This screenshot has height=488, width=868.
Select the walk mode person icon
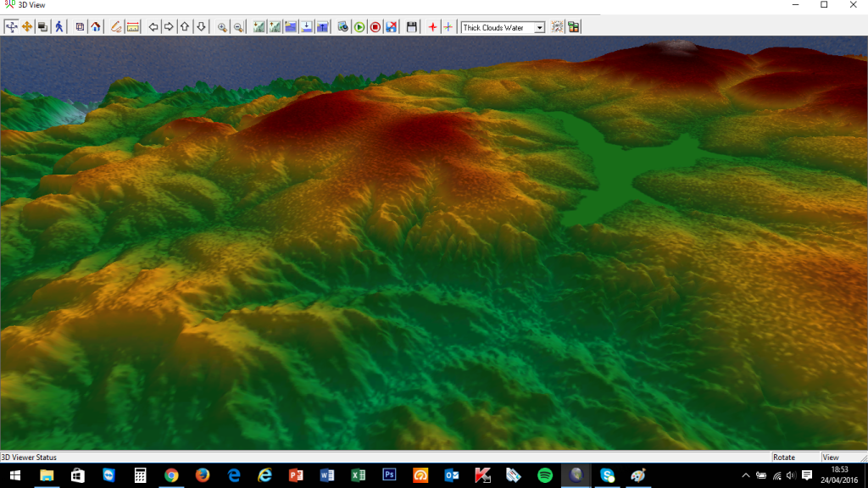coord(59,27)
